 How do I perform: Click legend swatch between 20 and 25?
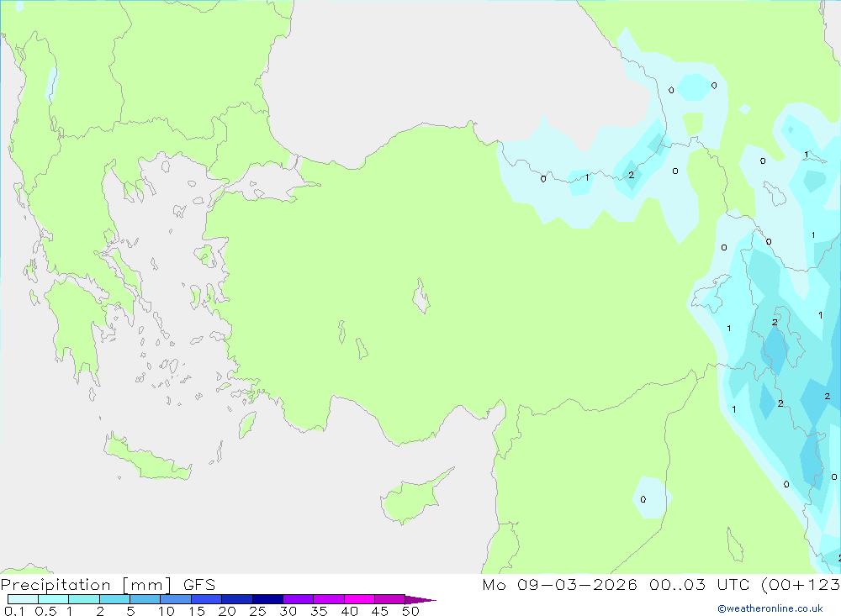click(237, 599)
